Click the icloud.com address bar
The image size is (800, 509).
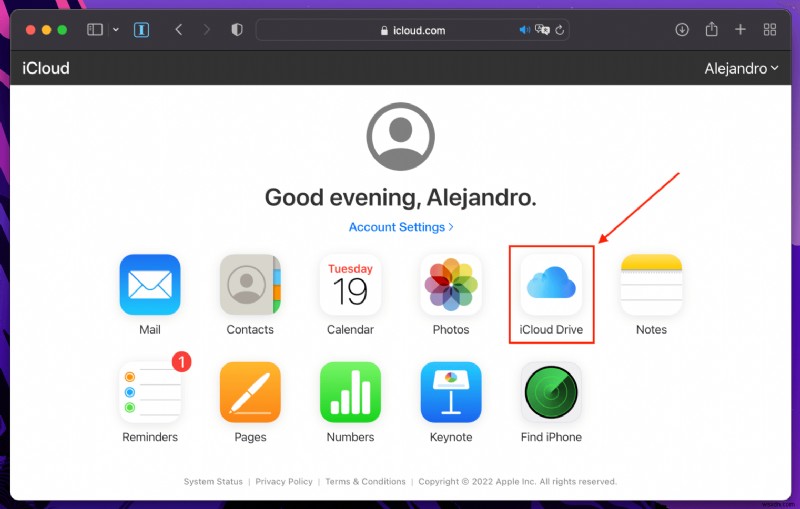(413, 30)
